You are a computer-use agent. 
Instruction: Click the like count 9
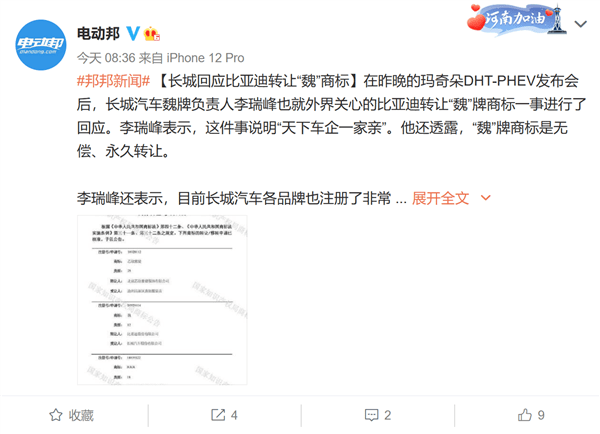click(x=541, y=415)
